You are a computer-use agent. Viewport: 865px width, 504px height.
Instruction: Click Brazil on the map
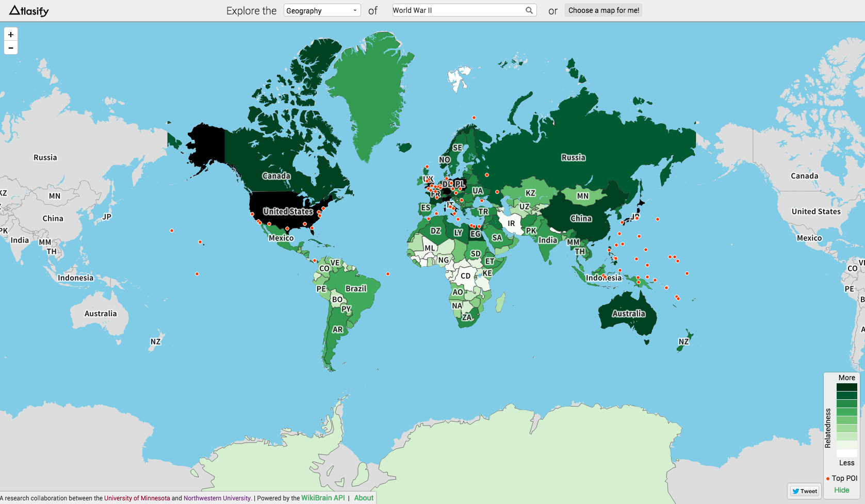[356, 288]
